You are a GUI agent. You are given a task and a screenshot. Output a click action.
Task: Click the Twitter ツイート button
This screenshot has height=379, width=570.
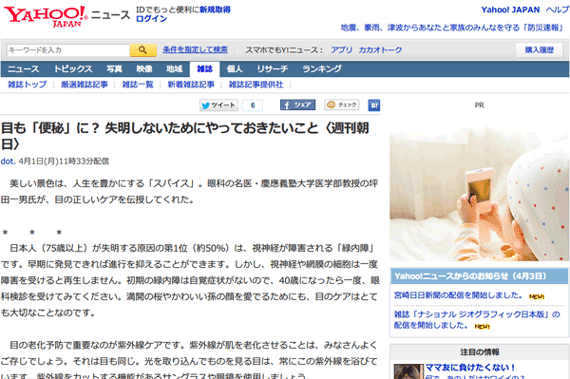(x=218, y=105)
